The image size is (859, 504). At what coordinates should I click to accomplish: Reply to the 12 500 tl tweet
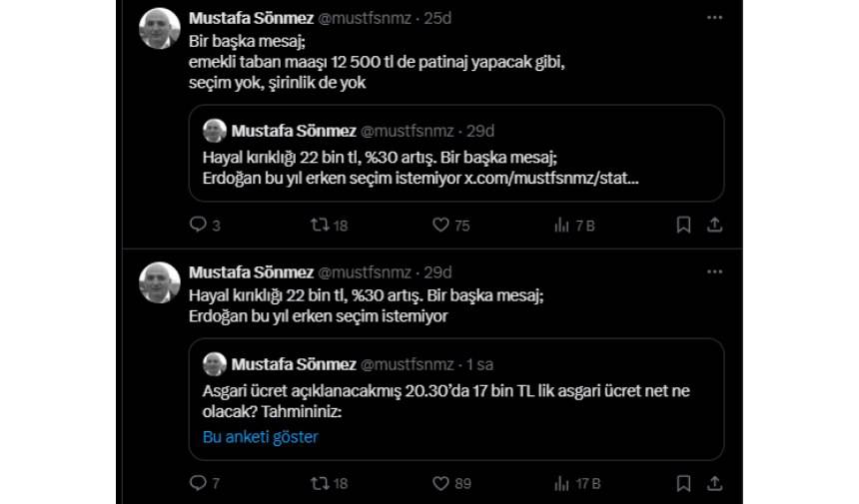(x=198, y=226)
